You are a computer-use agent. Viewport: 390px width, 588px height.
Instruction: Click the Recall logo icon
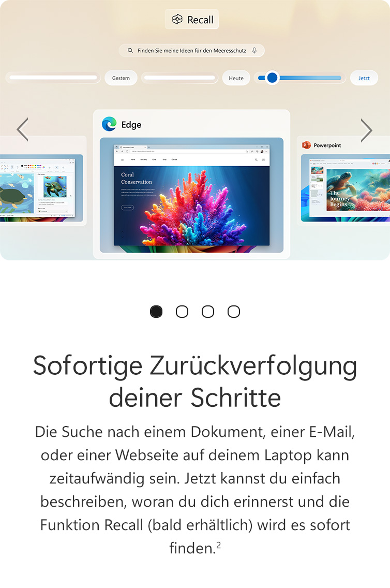(x=177, y=19)
